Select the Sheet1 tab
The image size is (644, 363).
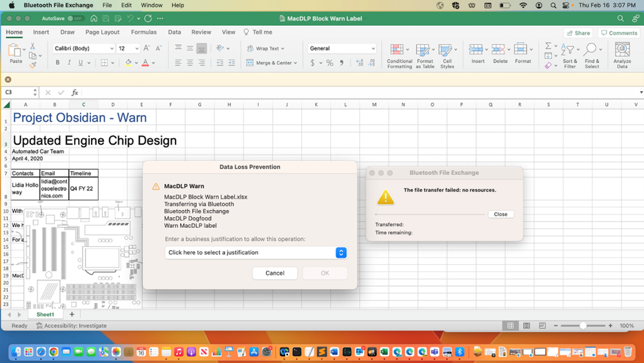coord(45,315)
